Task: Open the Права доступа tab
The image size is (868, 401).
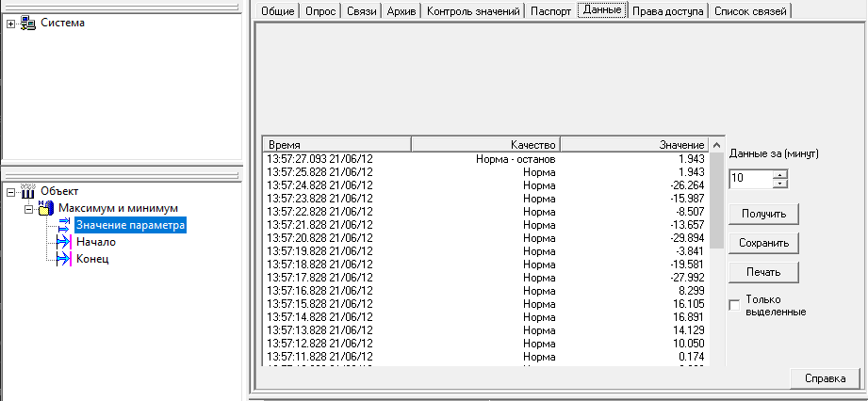Action: (668, 11)
